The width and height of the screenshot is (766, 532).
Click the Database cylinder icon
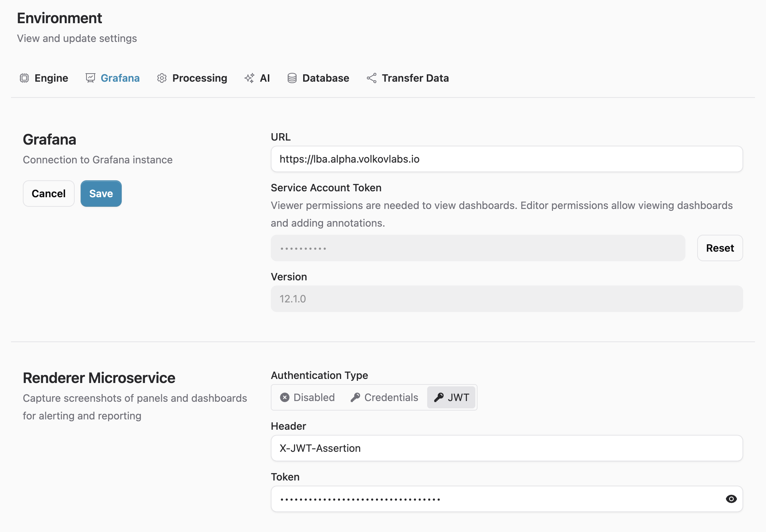click(292, 78)
